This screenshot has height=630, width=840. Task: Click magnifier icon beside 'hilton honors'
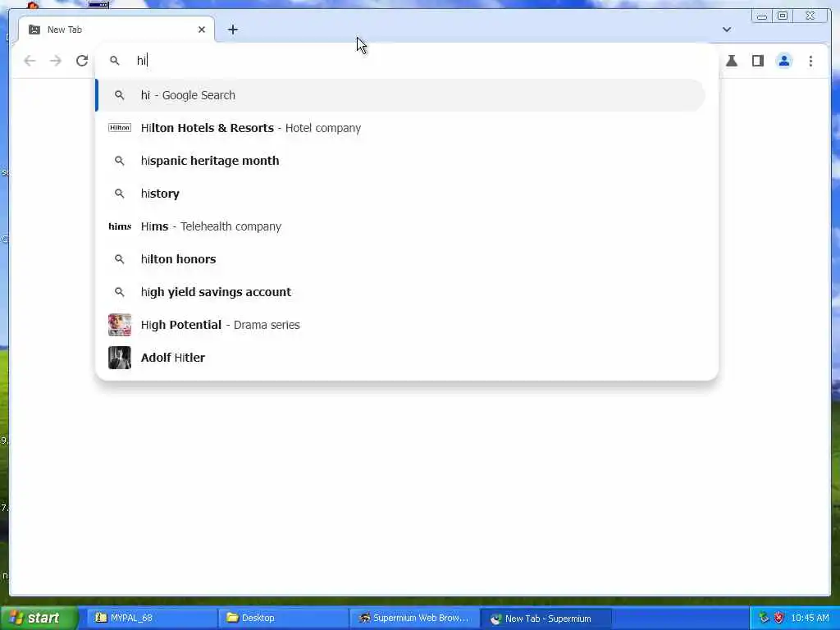pyautogui.click(x=120, y=259)
